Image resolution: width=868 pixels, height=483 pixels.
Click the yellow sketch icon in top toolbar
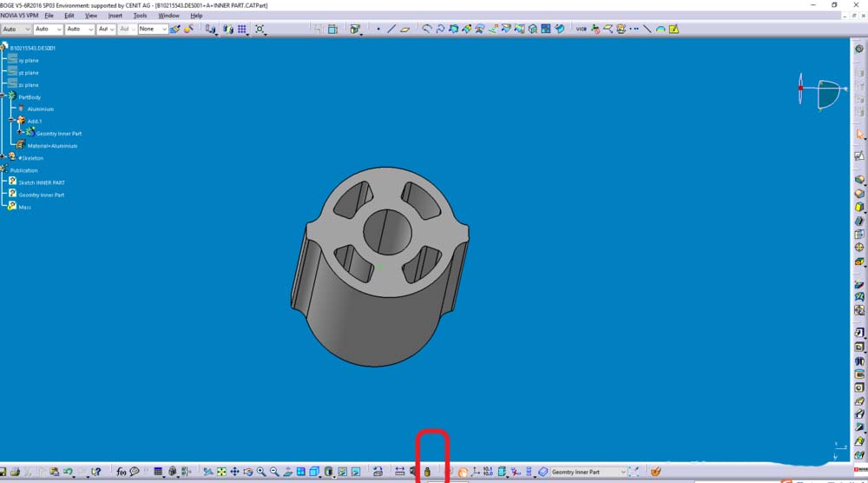(674, 29)
